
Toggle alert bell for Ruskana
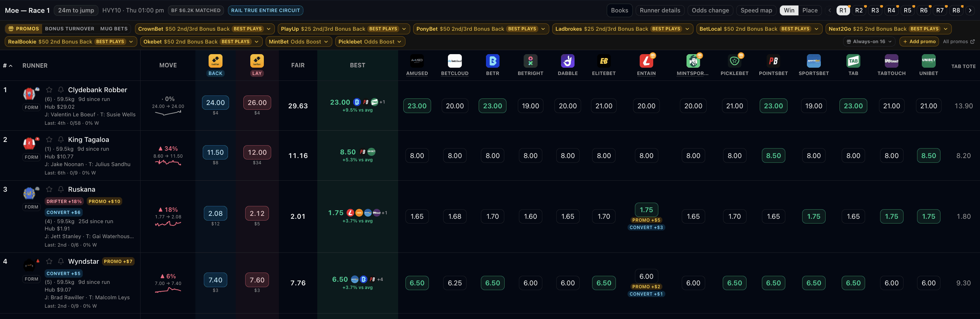click(61, 189)
